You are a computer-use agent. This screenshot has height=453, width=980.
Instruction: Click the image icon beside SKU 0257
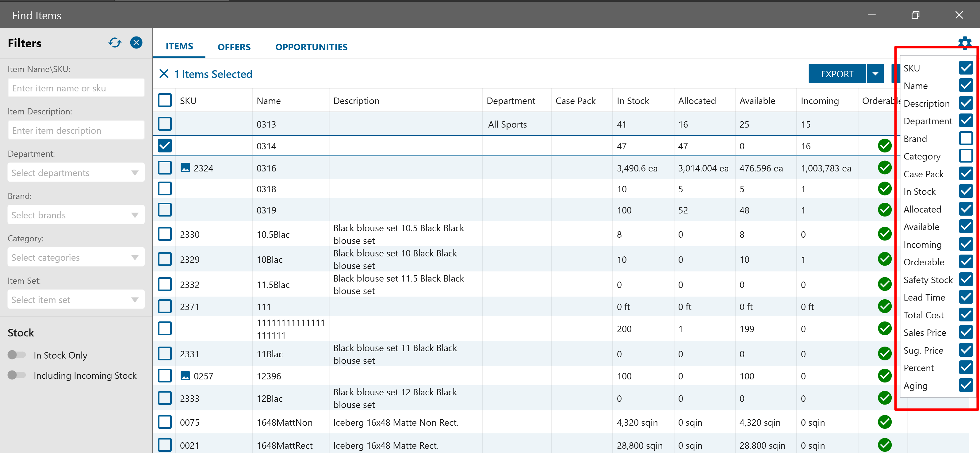pyautogui.click(x=185, y=376)
